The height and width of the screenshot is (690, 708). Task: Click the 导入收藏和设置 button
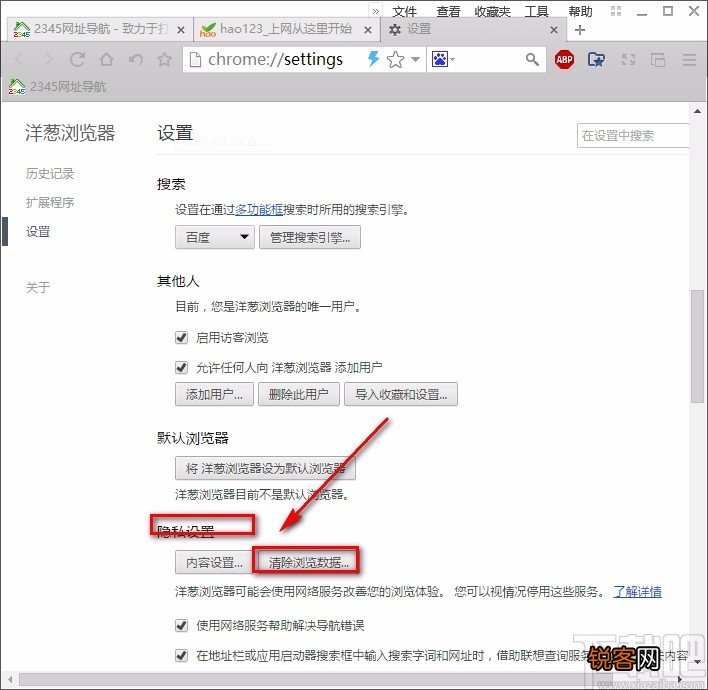401,394
